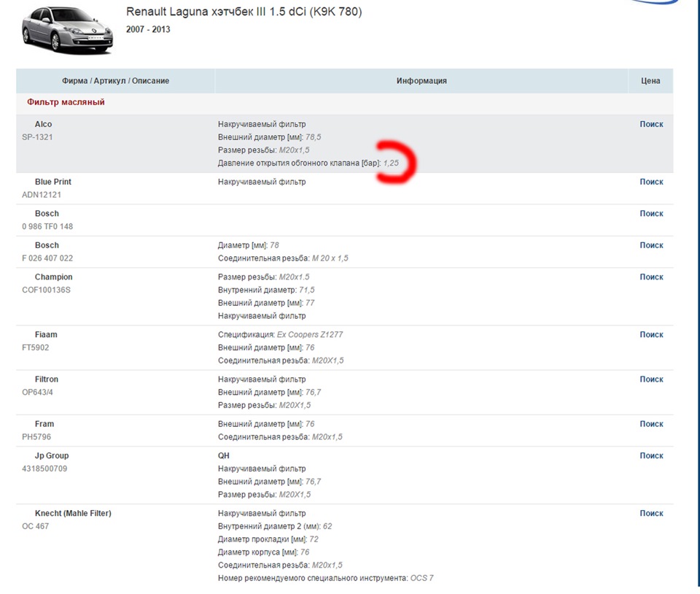Select the Fram brand name
Screen dimensions: 700x594
[44, 424]
